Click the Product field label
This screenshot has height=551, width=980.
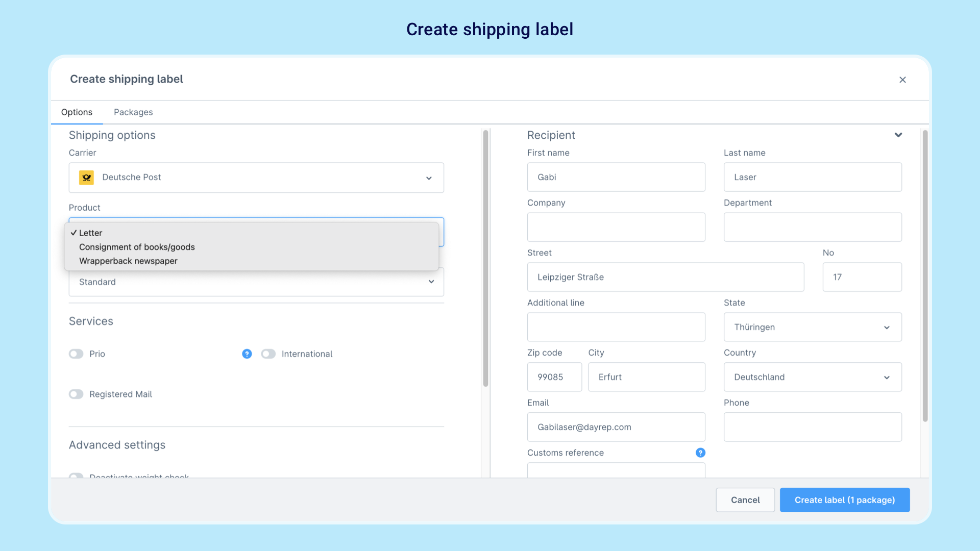point(84,208)
